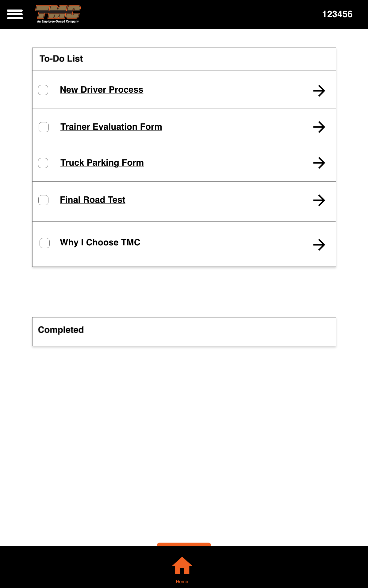The height and width of the screenshot is (588, 368).
Task: Open the hamburger menu
Action: click(x=15, y=14)
